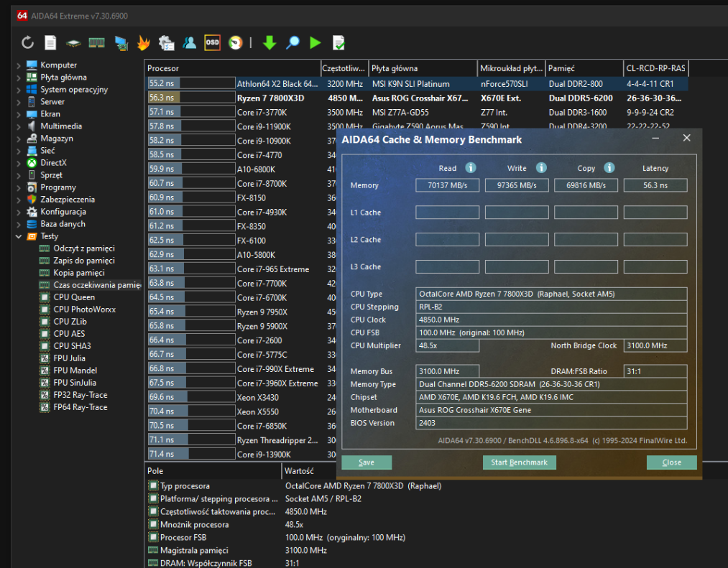Expand the Baza danych node

(x=19, y=224)
